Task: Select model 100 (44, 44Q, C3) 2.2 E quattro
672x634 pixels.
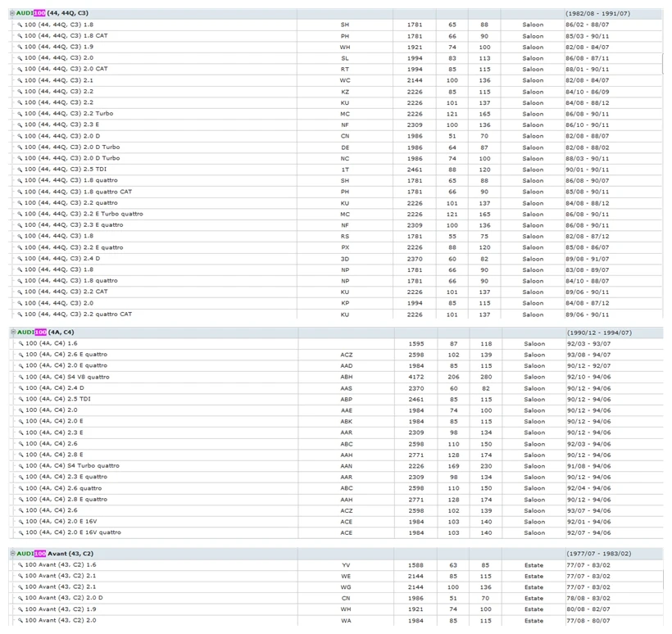Action: tap(74, 247)
